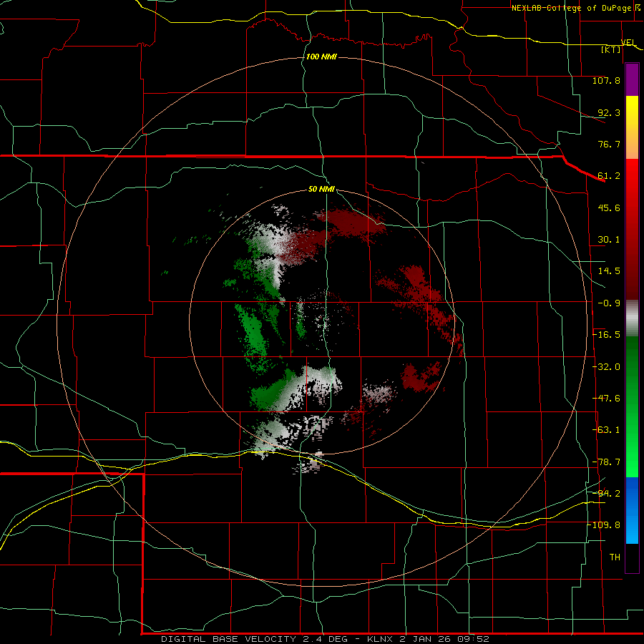Viewport: 644px width, 644px height.
Task: Click the "DIGITAL BASE VELOCITY 2.4 DEG" caption
Action: tap(254, 639)
